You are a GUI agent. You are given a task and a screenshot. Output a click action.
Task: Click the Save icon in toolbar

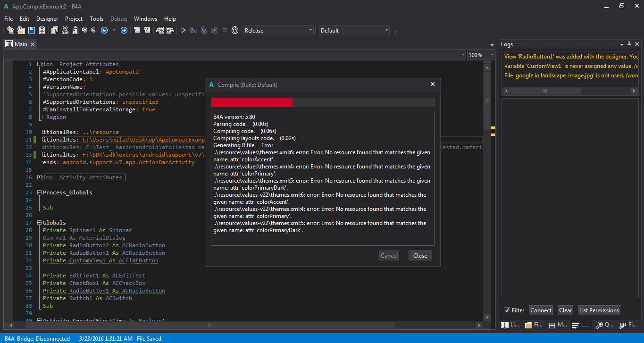point(32,30)
